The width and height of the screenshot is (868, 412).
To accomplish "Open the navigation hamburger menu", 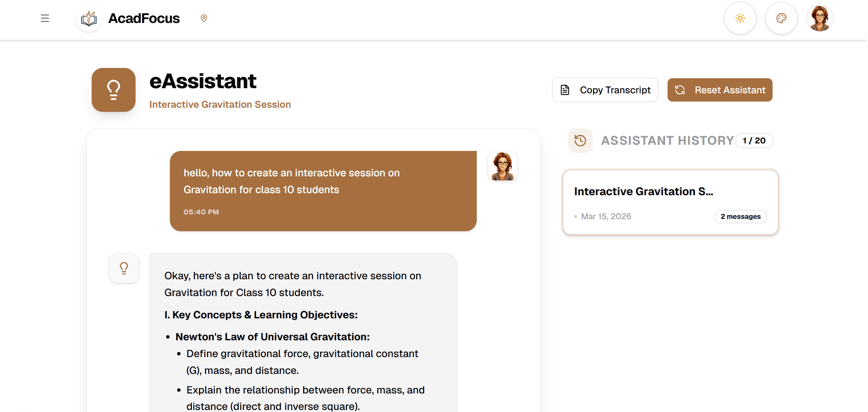I will point(45,18).
